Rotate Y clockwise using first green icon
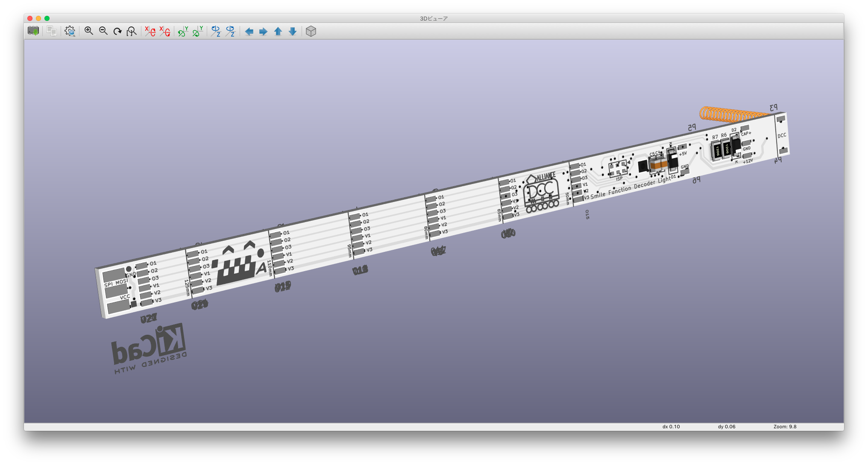The width and height of the screenshot is (868, 465). coord(183,31)
